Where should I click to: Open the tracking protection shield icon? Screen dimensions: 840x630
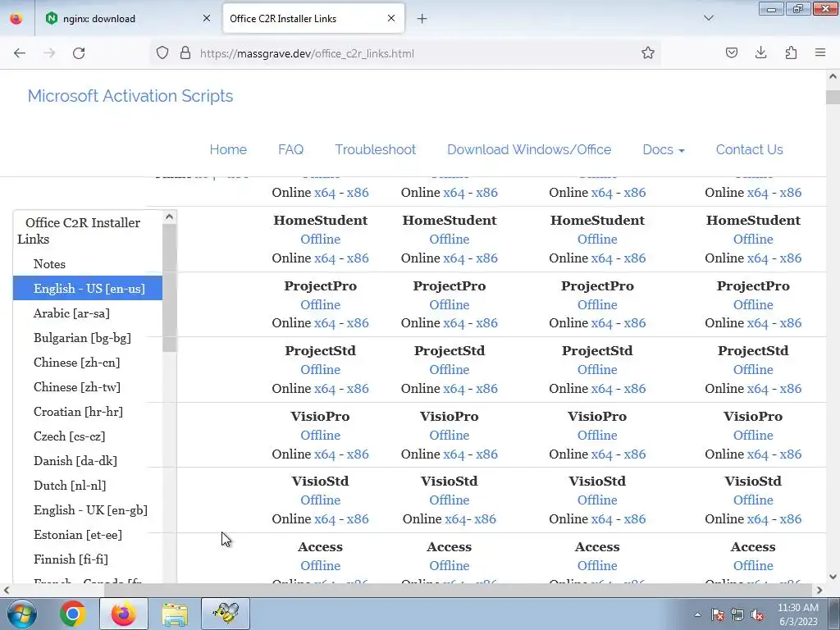162,53
